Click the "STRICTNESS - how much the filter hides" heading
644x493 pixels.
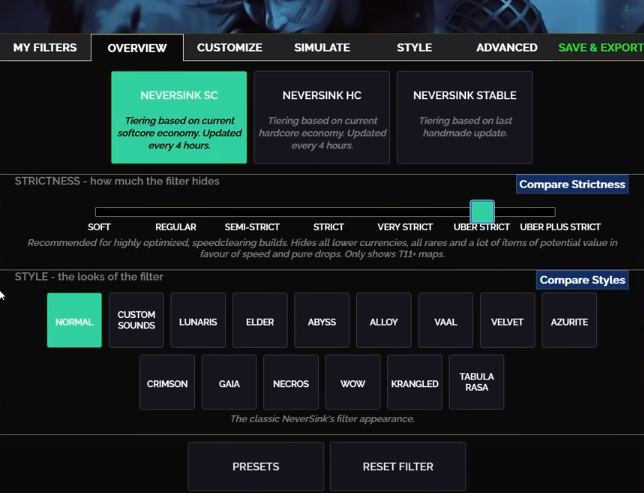pos(117,181)
